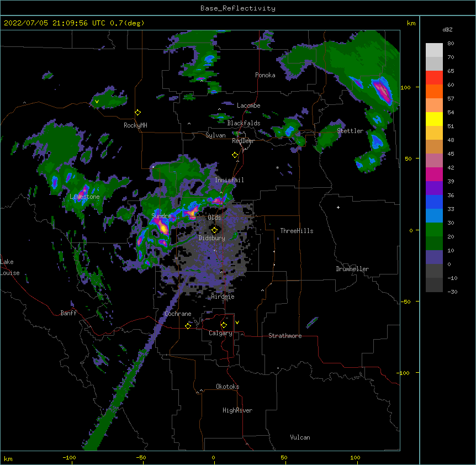Pick the red 60-65 dBZ legend swatch
Image resolution: width=476 pixels, height=465 pixels.
point(434,78)
